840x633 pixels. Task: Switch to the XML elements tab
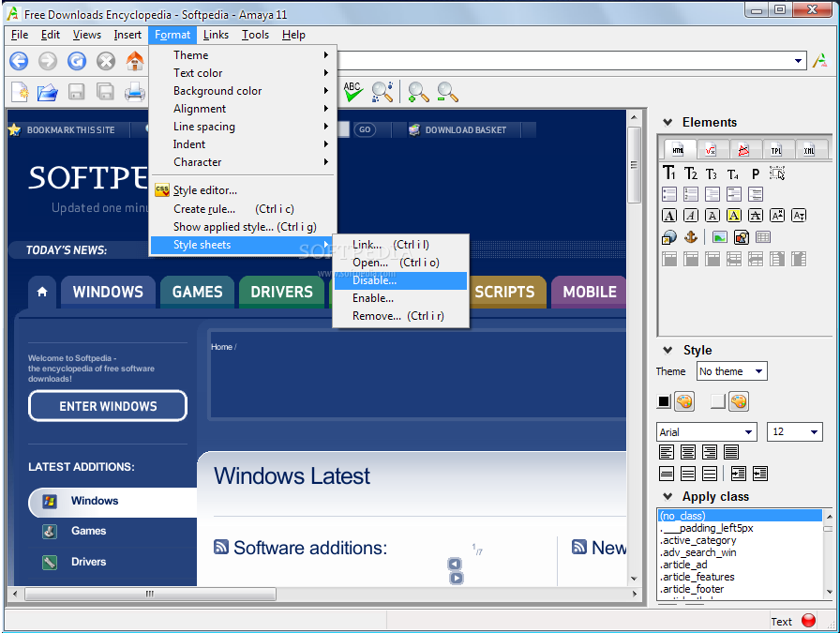(x=809, y=150)
